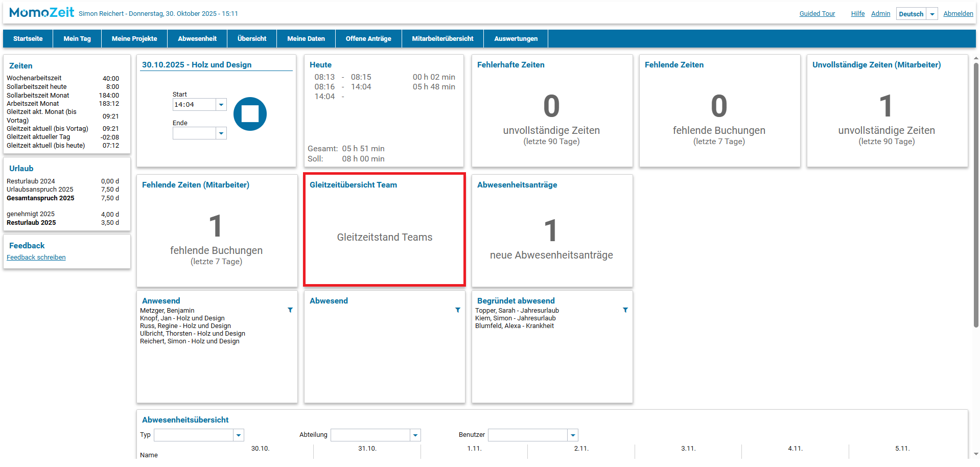This screenshot has width=980, height=467.
Task: Open the Mein Tag menu tab
Action: point(77,39)
